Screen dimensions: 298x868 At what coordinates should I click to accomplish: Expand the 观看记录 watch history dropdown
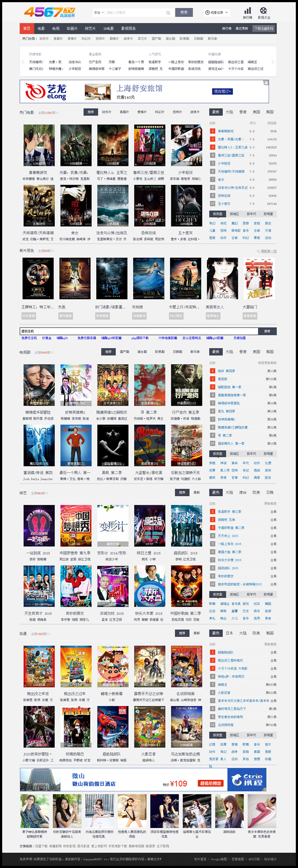pyautogui.click(x=217, y=12)
